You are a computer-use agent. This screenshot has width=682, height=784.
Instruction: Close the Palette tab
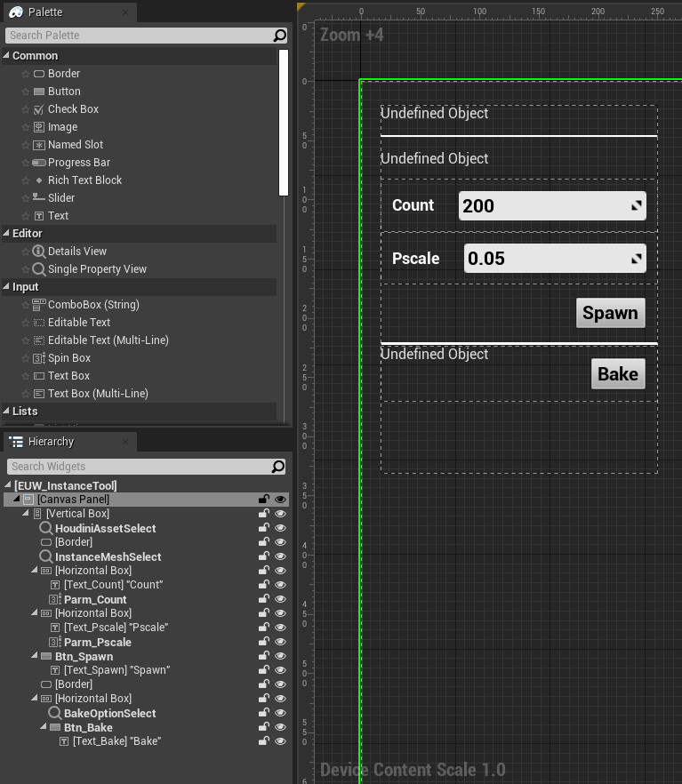(125, 12)
